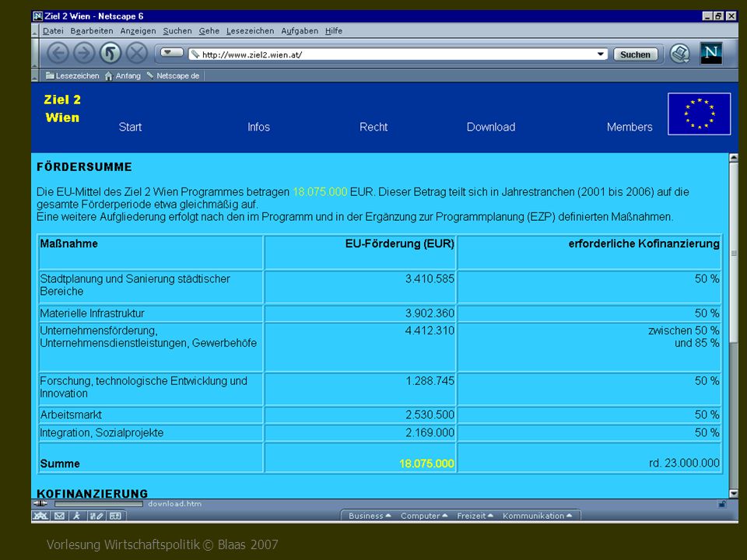Screen dimensions: 747x560
Task: Go back with the Back arrow button
Action: point(58,53)
